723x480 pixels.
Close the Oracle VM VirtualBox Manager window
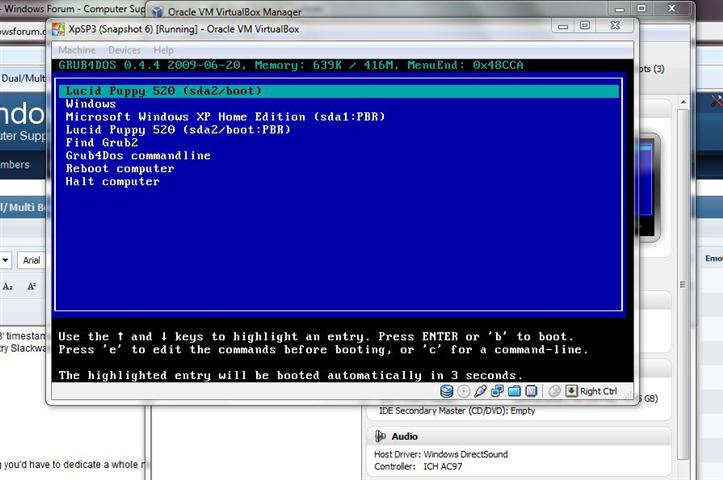coord(672,9)
